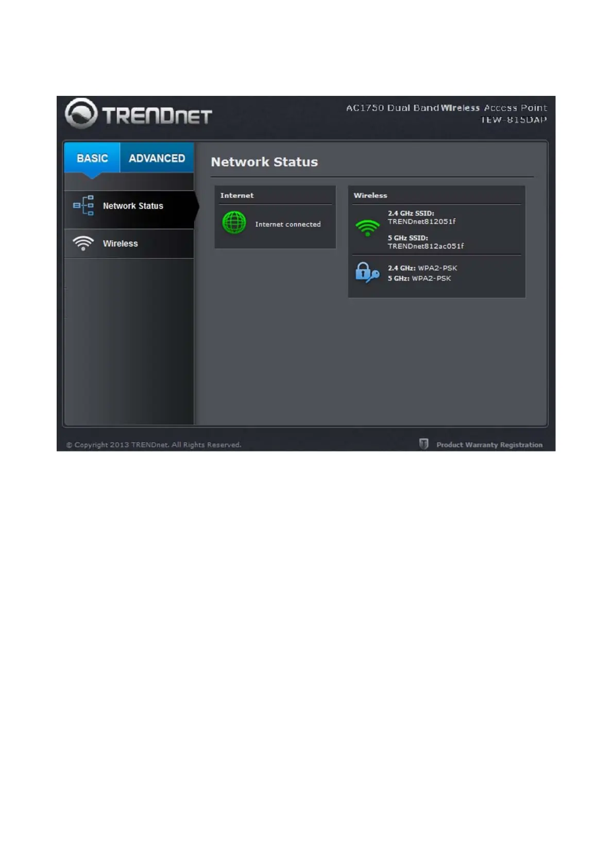Click the Wireless wifi icon in sidebar
The height and width of the screenshot is (868, 613).
[83, 243]
